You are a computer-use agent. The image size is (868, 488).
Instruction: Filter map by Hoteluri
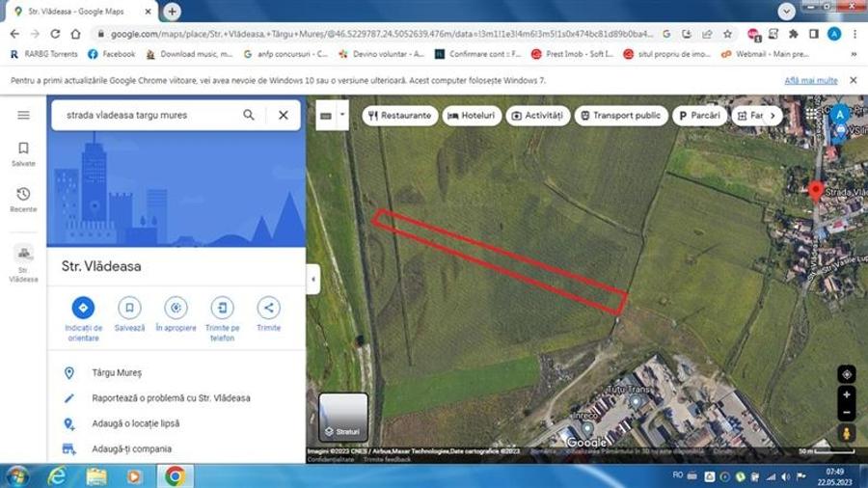472,116
